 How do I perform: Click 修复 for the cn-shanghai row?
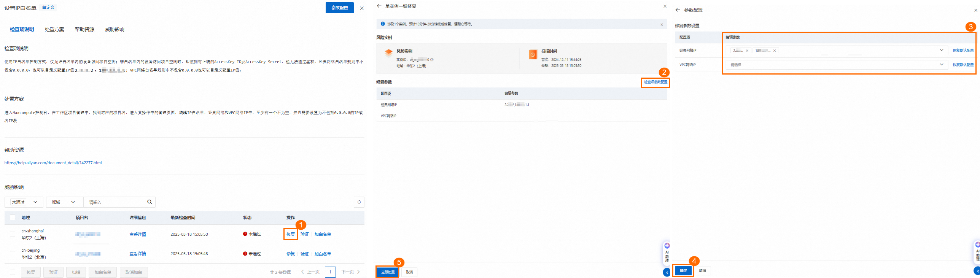[291, 234]
